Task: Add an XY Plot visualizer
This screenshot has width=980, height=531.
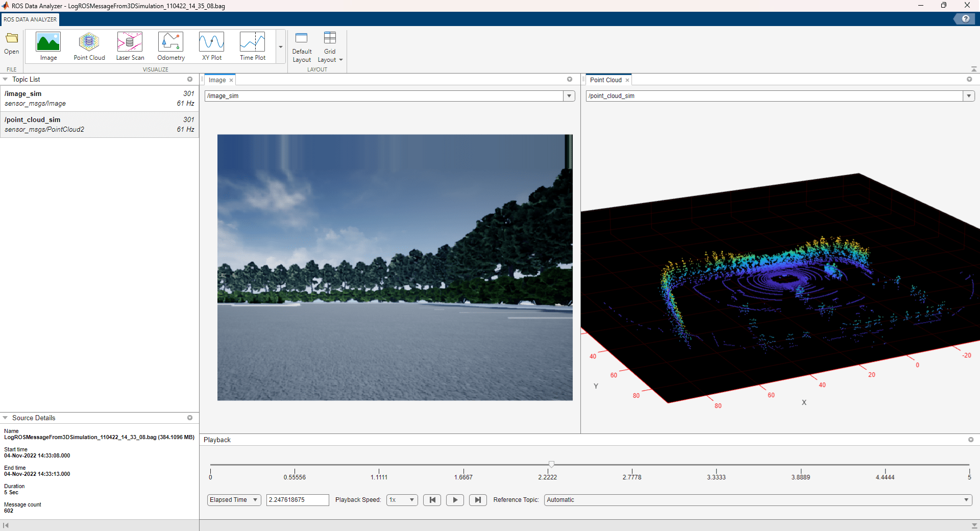Action: point(211,46)
